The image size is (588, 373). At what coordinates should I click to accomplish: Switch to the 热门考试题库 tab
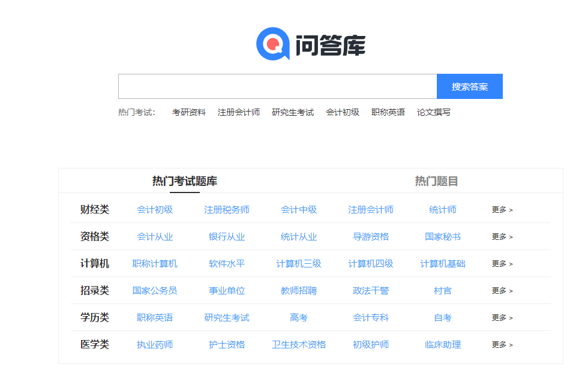pos(185,181)
